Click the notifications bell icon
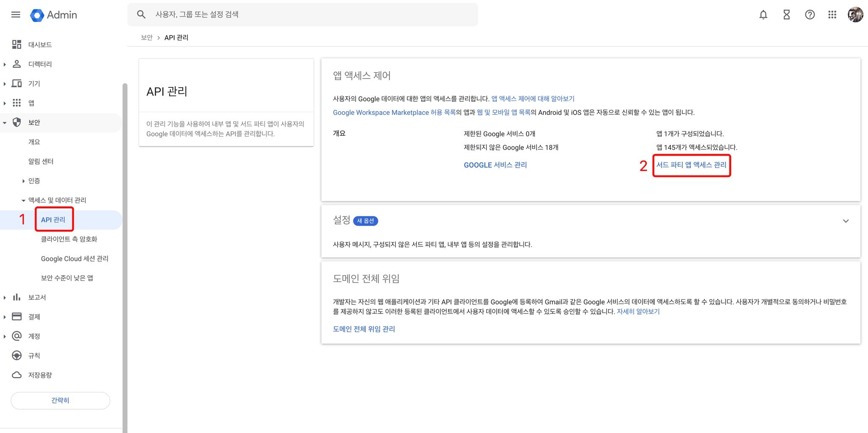The image size is (868, 433). point(763,15)
